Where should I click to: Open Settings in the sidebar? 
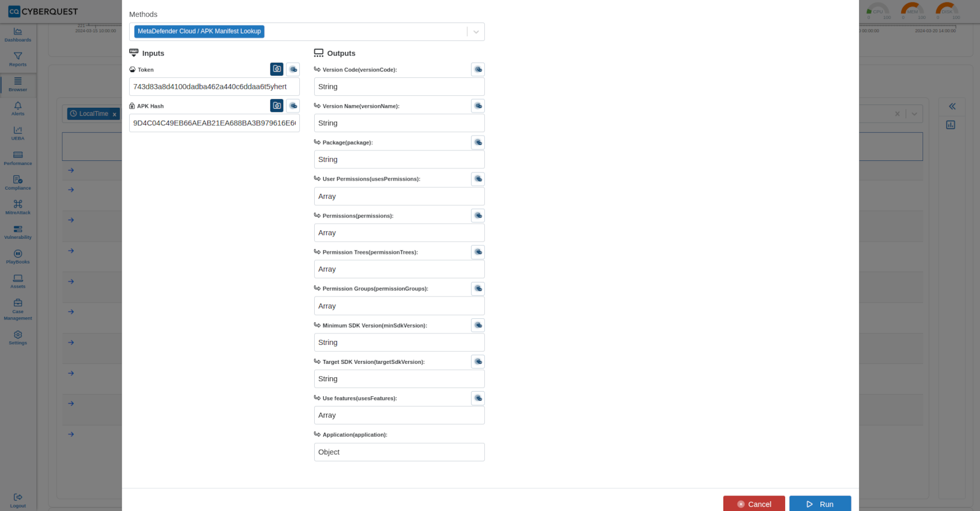pyautogui.click(x=18, y=338)
